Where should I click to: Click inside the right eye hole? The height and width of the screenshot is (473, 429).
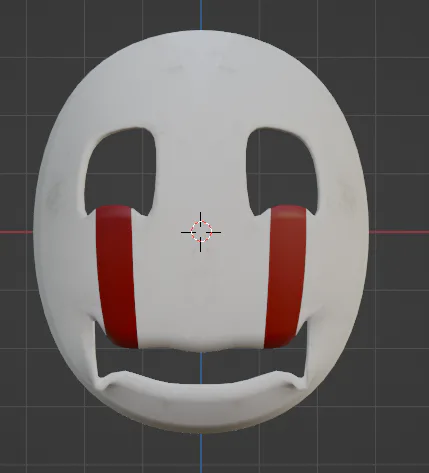point(283,170)
